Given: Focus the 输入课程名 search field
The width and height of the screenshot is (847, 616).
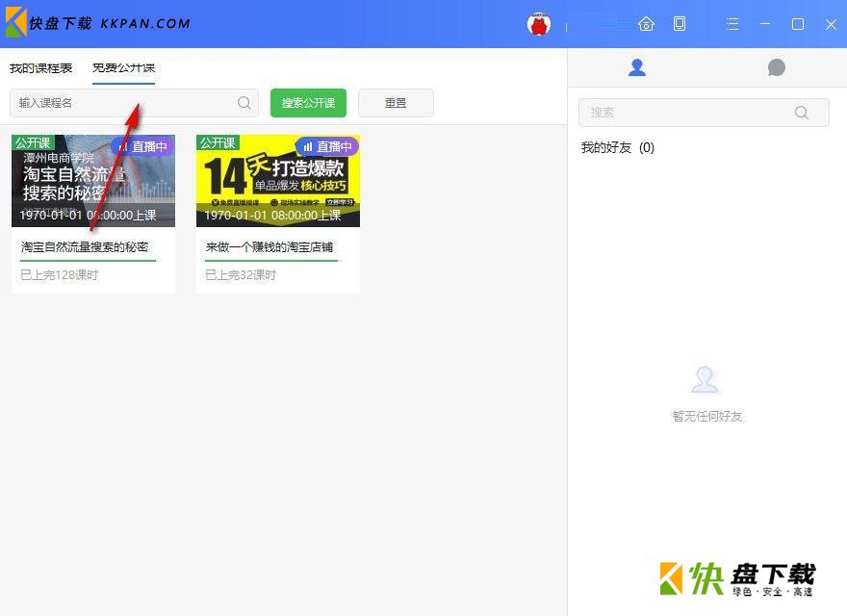Looking at the screenshot, I should [x=134, y=103].
